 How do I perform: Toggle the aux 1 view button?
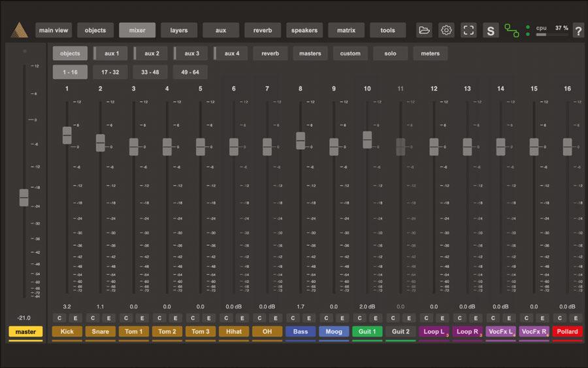(x=112, y=54)
